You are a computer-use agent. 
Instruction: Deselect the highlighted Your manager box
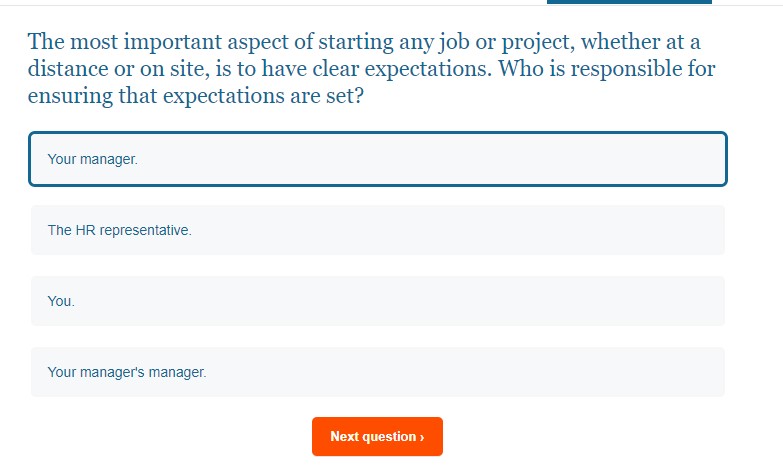click(x=378, y=159)
